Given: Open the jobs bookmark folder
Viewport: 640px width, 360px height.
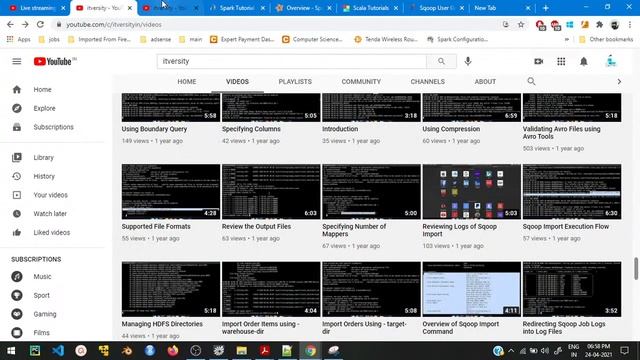Looking at the screenshot, I should click(x=49, y=39).
